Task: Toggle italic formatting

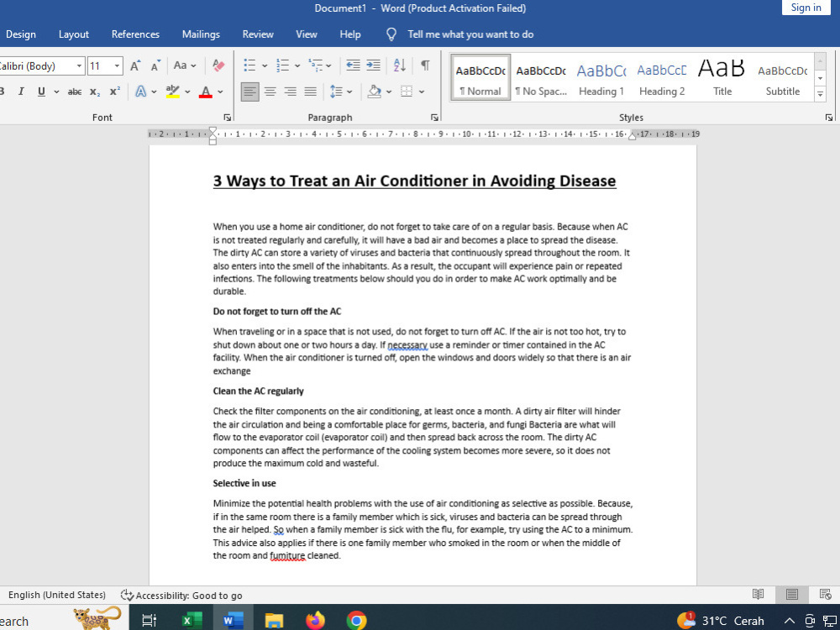Action: click(x=21, y=92)
